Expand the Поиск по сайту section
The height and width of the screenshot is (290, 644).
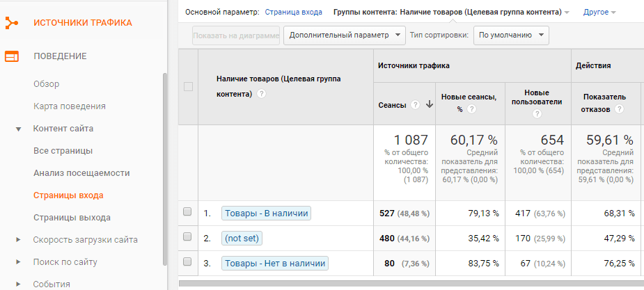click(18, 261)
